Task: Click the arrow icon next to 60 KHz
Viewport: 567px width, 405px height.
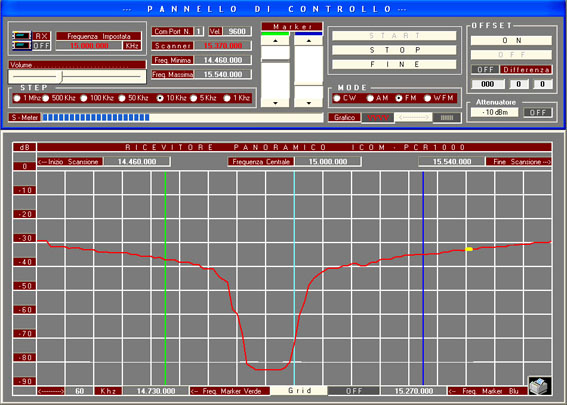Action: [x=51, y=391]
